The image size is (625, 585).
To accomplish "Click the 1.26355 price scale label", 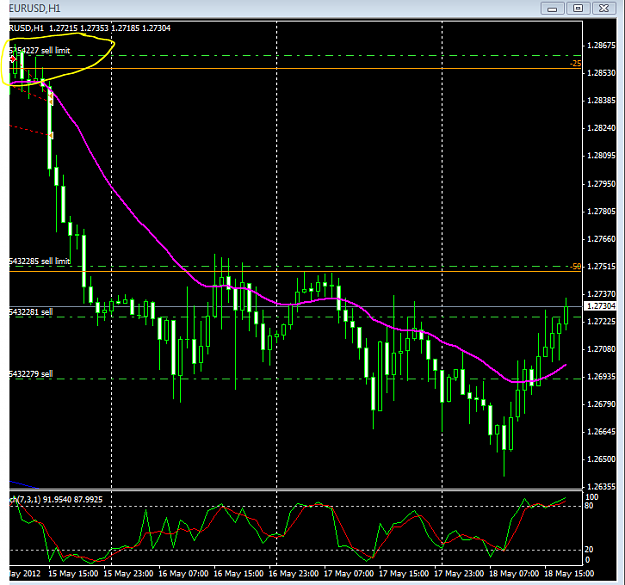I will pos(601,487).
